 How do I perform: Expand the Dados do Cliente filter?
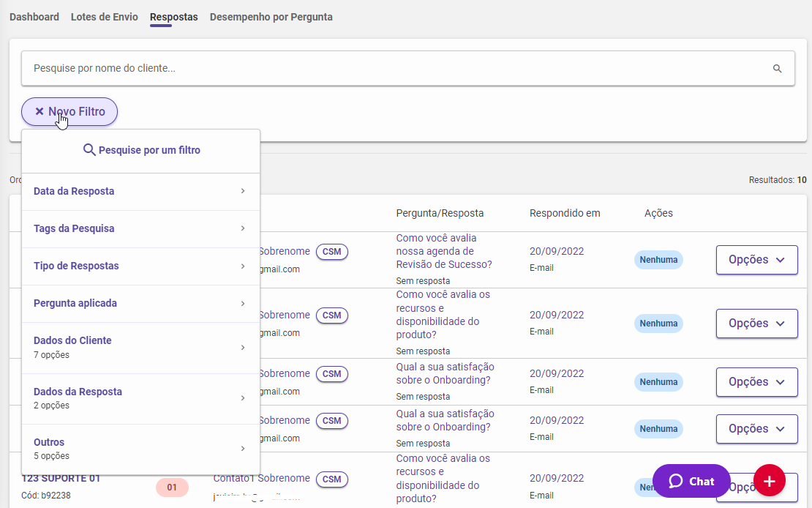click(140, 348)
